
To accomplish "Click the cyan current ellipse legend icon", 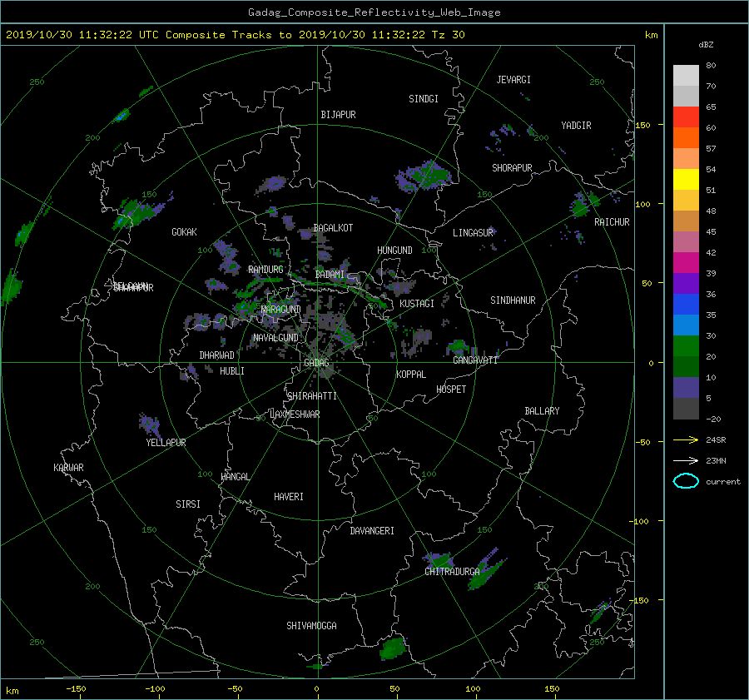I will click(x=686, y=481).
